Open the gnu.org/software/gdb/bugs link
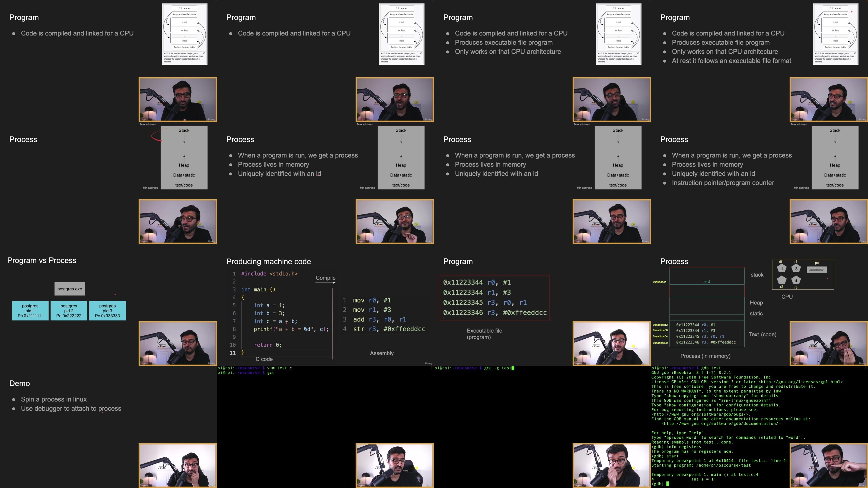This screenshot has width=868, height=488. (x=701, y=414)
